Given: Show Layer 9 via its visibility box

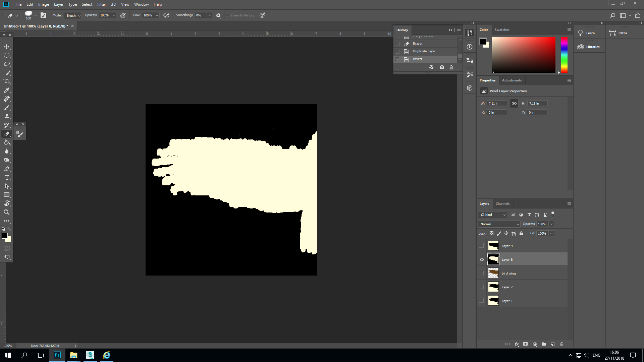Looking at the screenshot, I should (x=482, y=246).
